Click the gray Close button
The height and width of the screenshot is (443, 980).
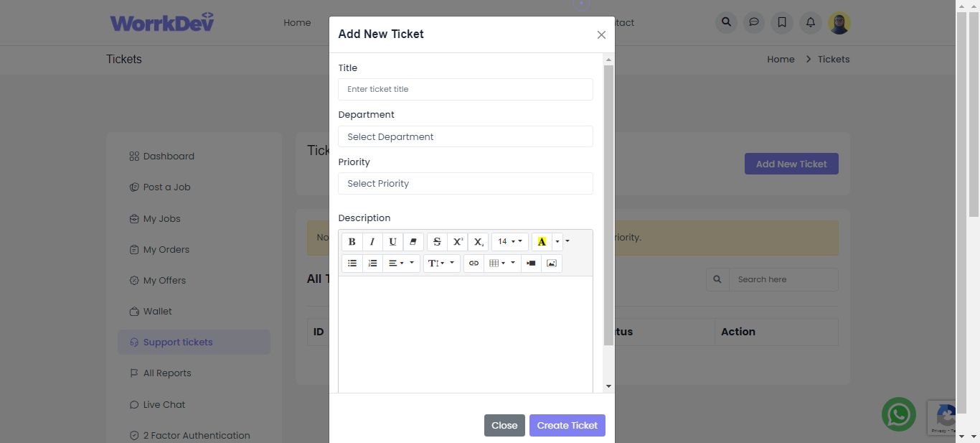click(x=504, y=426)
